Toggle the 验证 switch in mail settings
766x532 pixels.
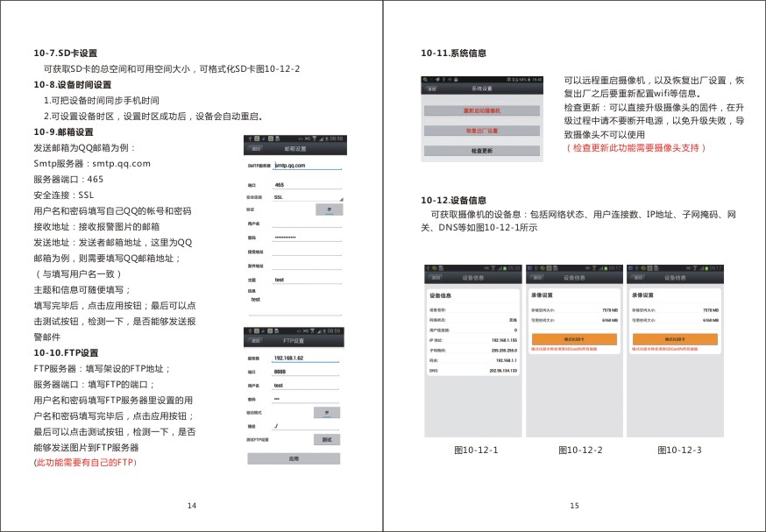(330, 209)
